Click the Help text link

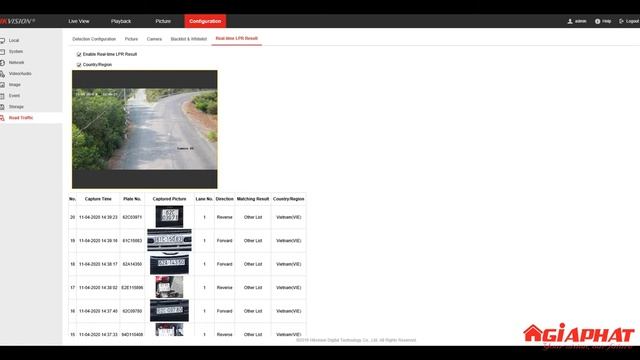607,21
